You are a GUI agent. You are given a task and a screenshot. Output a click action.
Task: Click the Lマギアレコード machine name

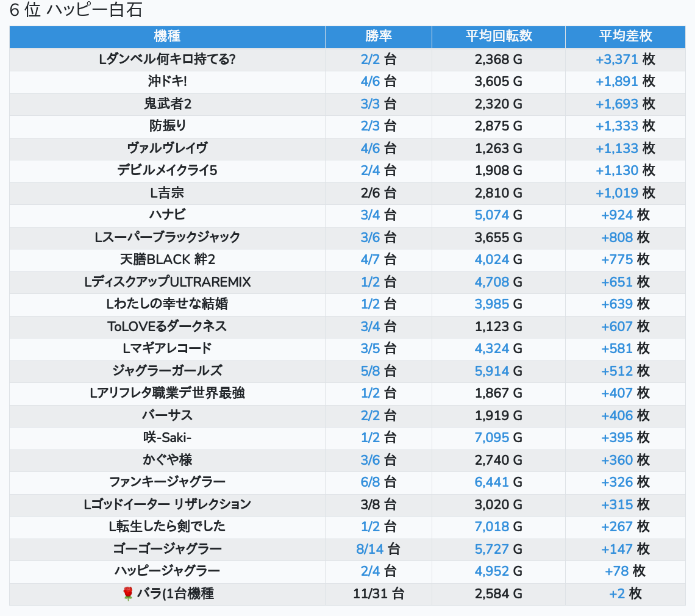167,349
